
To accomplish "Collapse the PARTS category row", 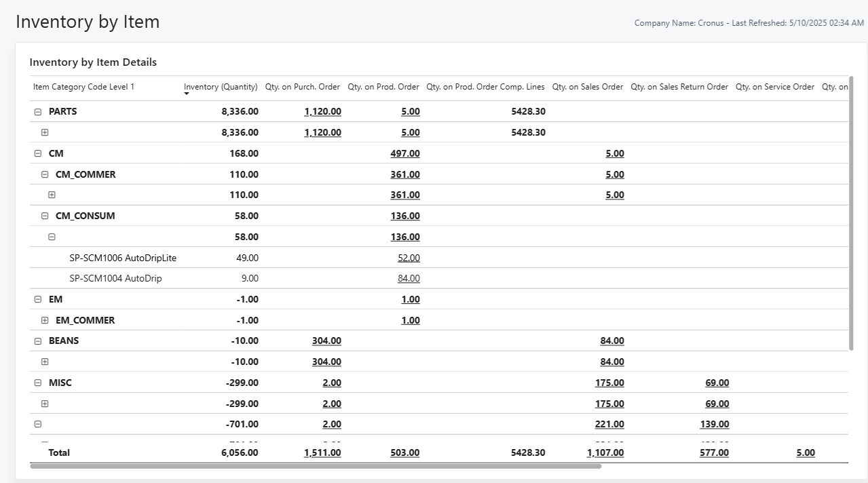I will 38,112.
